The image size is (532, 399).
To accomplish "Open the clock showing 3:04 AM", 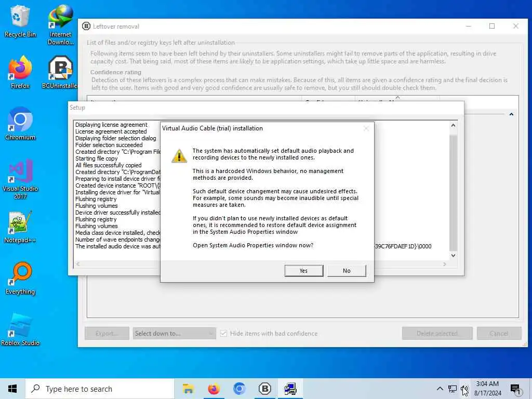I will coord(487,389).
